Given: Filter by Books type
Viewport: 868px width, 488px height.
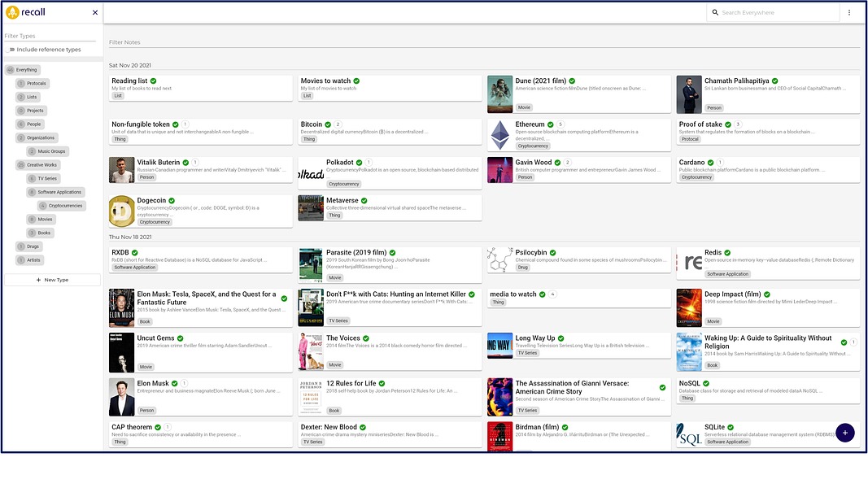Looking at the screenshot, I should 40,233.
